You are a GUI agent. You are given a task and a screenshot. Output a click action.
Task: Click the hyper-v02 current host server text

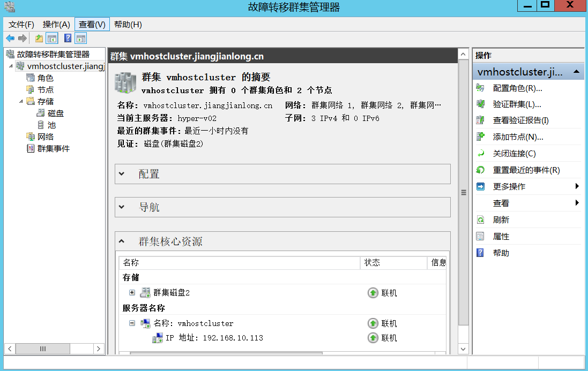click(197, 118)
